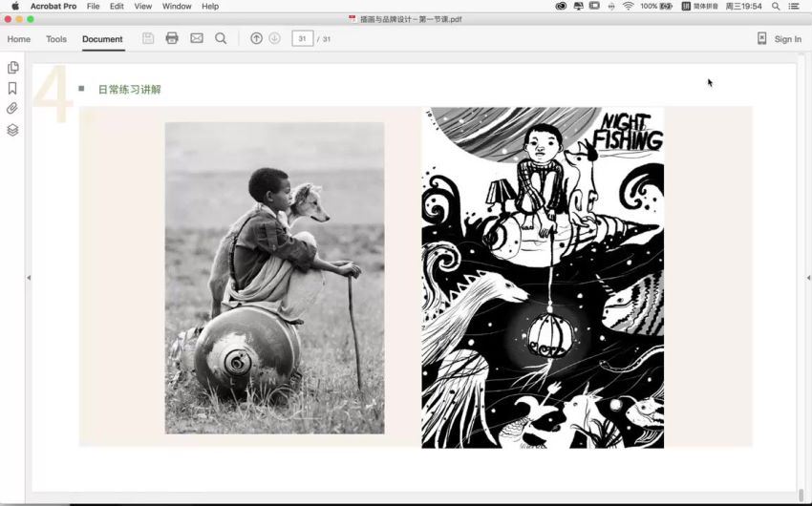Open the Window menu
Screen dimensions: 812x506
point(177,7)
